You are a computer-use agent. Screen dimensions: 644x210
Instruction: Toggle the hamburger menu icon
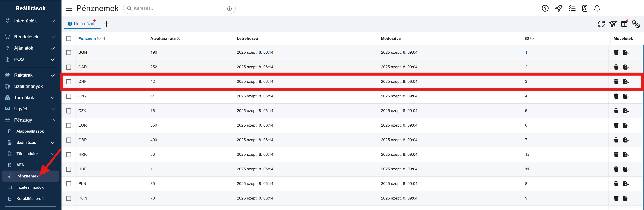pyautogui.click(x=69, y=8)
